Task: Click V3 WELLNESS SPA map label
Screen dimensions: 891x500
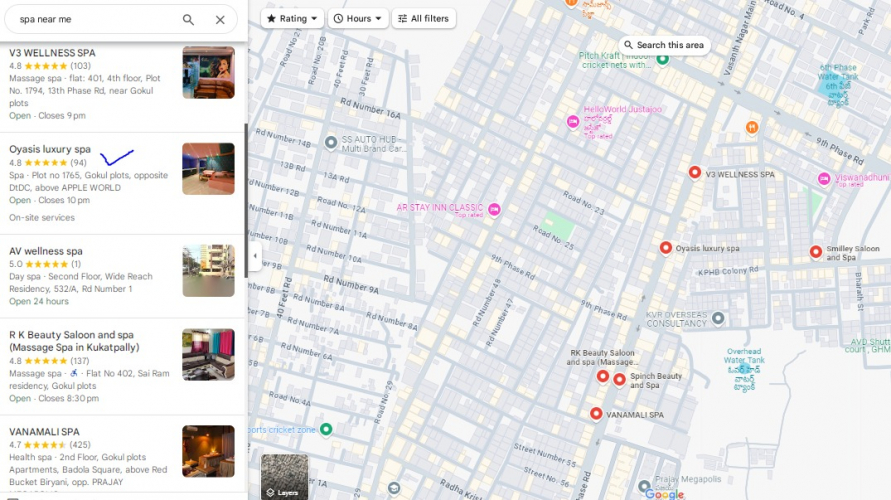Action: click(740, 174)
